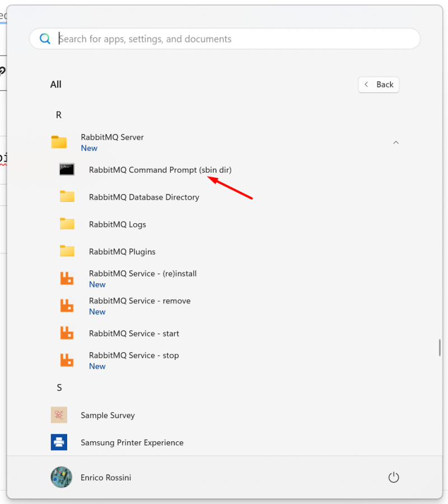Click the RabbitMQ Service (re)install rabbit icon

coord(67,279)
